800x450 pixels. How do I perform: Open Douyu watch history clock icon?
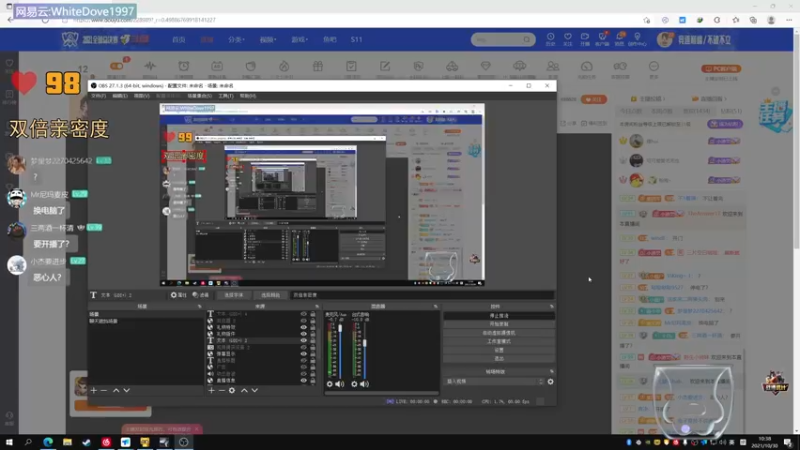tap(551, 39)
